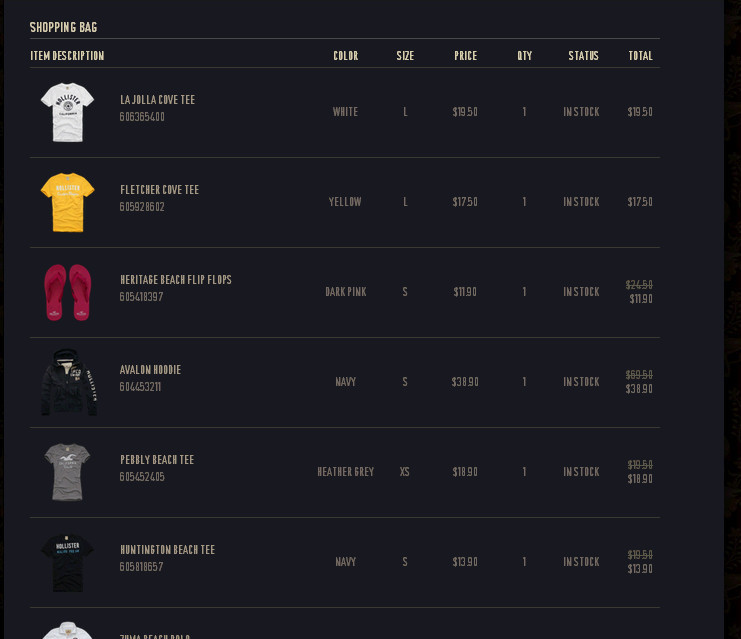Click the Status column header
This screenshot has height=639, width=741.
tap(583, 56)
